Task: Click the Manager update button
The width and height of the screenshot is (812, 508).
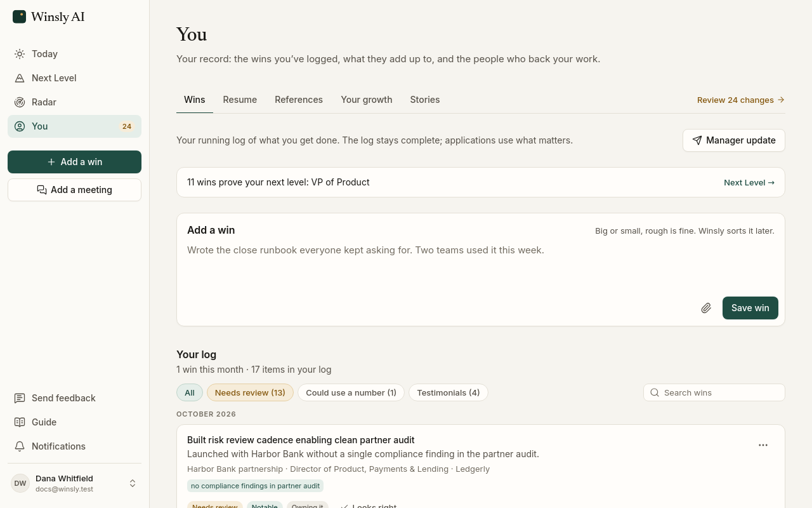Action: [x=734, y=140]
